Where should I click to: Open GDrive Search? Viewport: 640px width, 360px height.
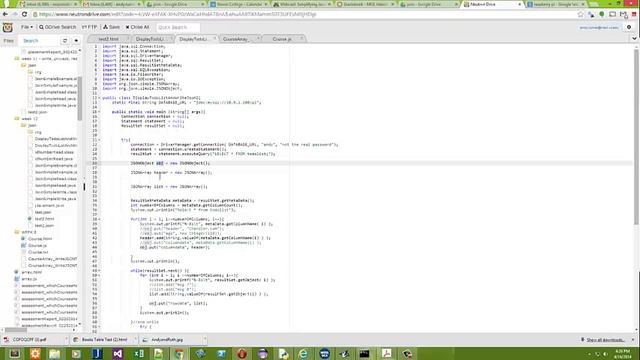(58, 27)
